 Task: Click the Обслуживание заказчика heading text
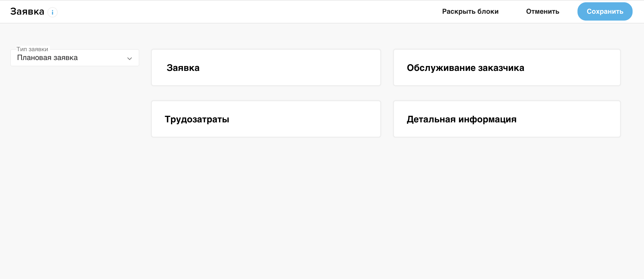(465, 68)
